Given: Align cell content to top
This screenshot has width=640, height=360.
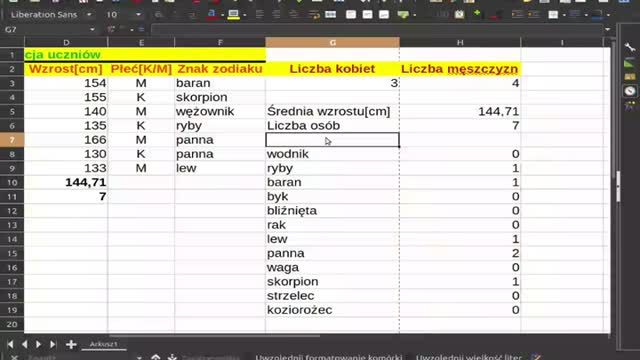Looking at the screenshot, I should pyautogui.click(x=351, y=15).
